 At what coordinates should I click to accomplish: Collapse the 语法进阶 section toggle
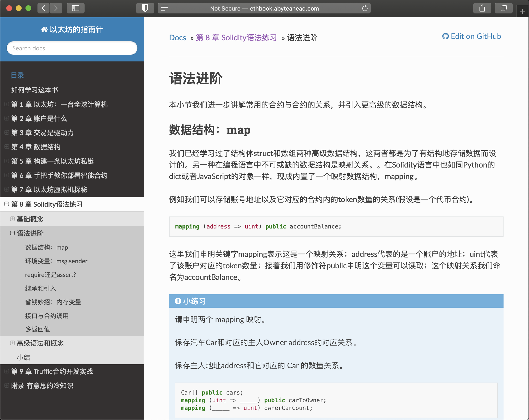(12, 233)
